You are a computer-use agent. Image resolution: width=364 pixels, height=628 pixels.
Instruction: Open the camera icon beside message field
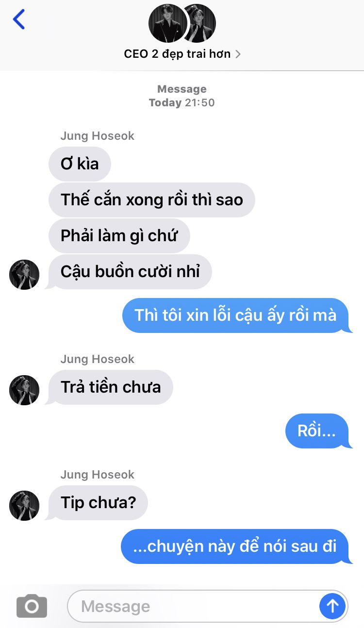pyautogui.click(x=32, y=606)
